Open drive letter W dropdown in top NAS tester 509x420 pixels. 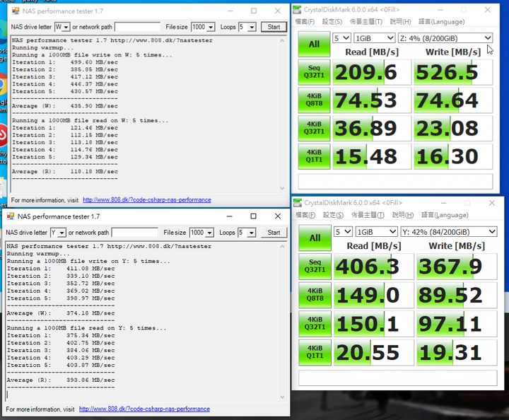click(66, 27)
